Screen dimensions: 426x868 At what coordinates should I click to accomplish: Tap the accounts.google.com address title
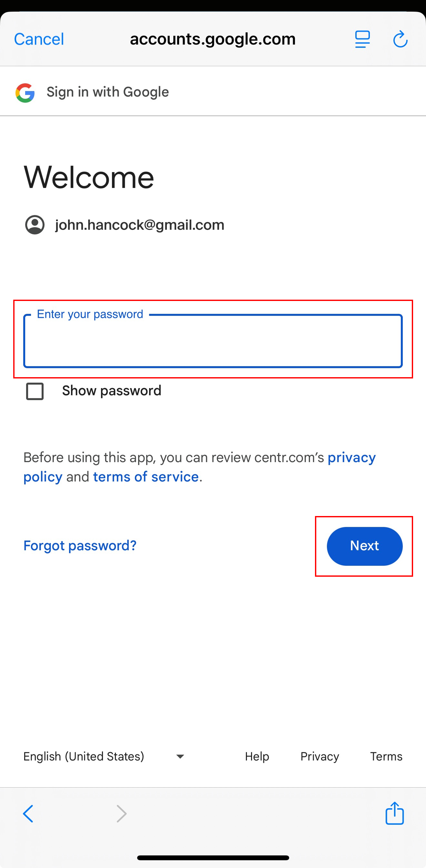(x=213, y=39)
